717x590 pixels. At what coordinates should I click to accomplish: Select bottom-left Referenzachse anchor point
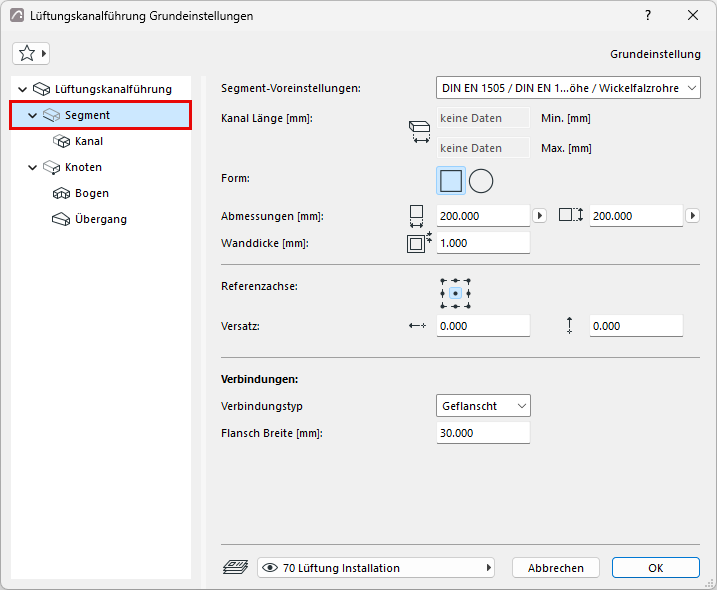443,306
